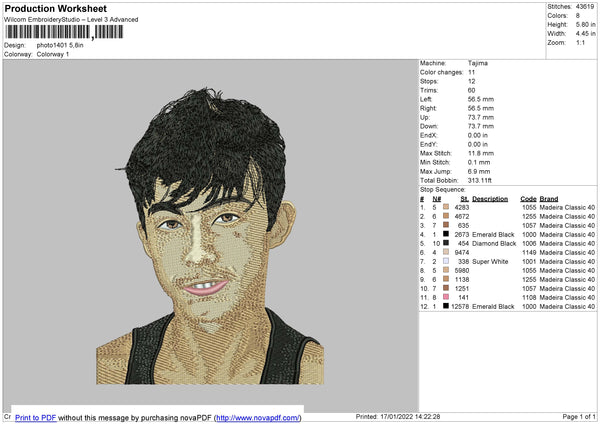Click the Machine value 'Tajima'
Image resolution: width=600 pixels, height=424 pixels.
478,63
